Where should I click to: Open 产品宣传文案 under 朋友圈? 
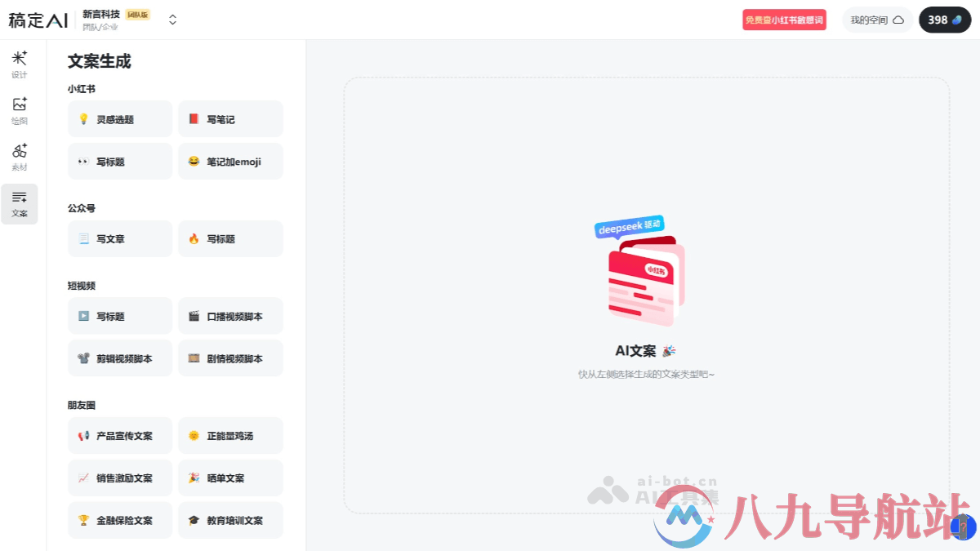(x=120, y=436)
